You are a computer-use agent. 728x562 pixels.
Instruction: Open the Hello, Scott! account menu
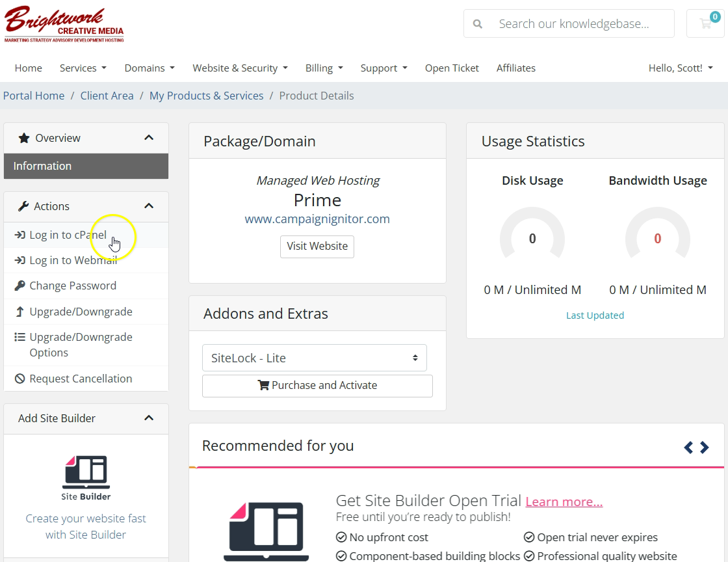coord(680,68)
